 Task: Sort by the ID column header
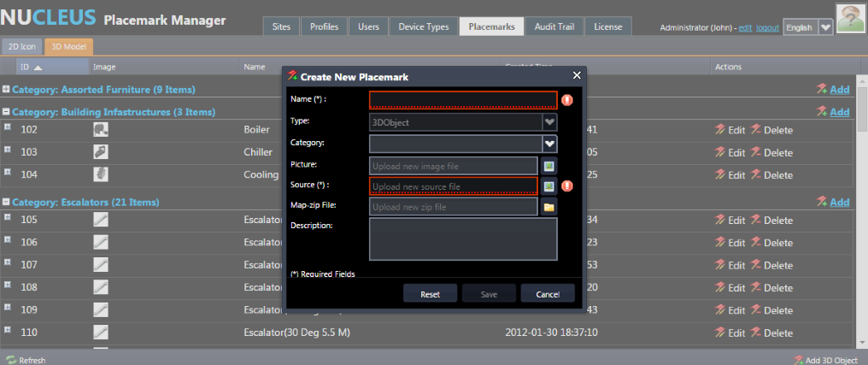point(53,67)
